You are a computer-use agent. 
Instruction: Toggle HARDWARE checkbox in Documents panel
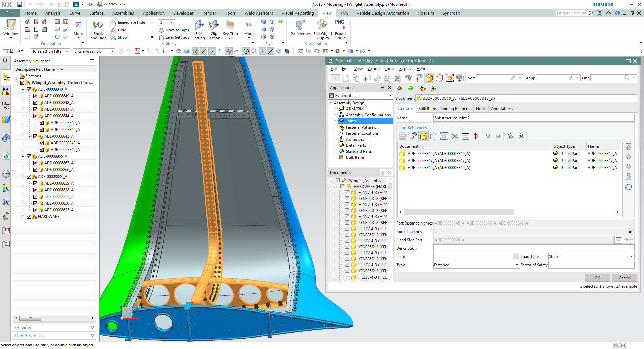pos(342,186)
